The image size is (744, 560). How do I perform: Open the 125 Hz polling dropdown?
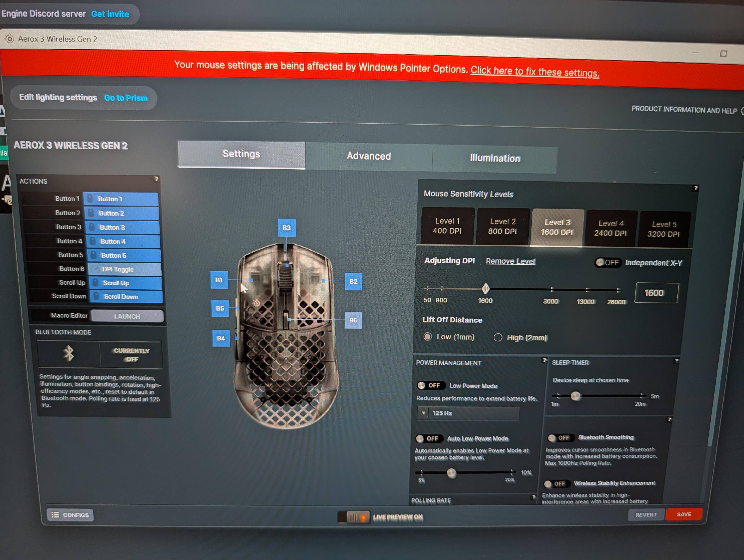click(x=468, y=413)
